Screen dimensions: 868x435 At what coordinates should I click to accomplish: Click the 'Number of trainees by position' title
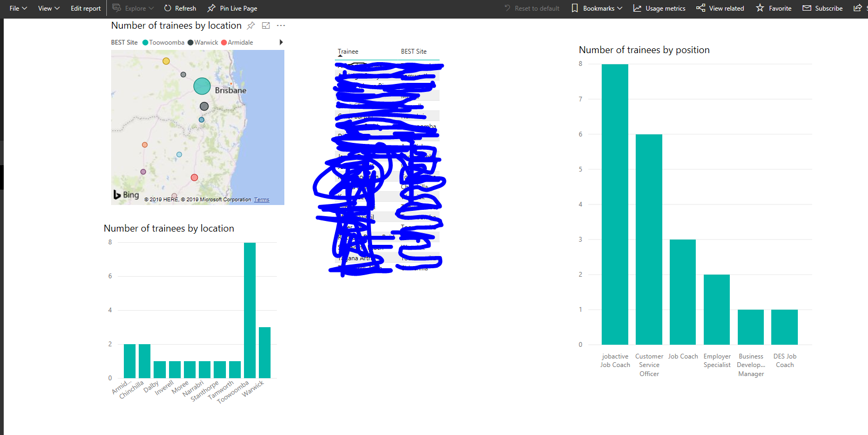coord(644,50)
